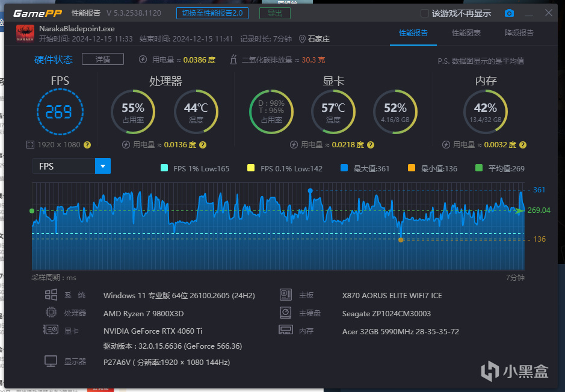Click the text NVIDIA GeForce RTX 4060 Ti
The height and width of the screenshot is (392, 565).
point(153,331)
